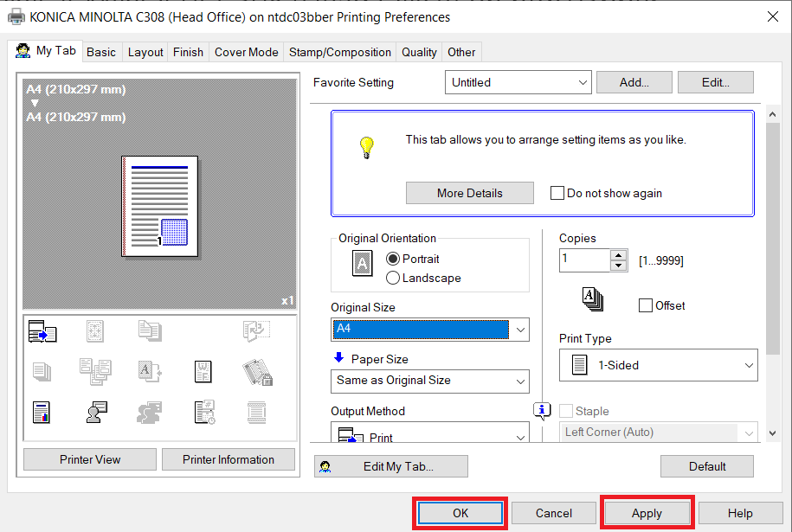Click the color chart document quality icon

[42, 413]
